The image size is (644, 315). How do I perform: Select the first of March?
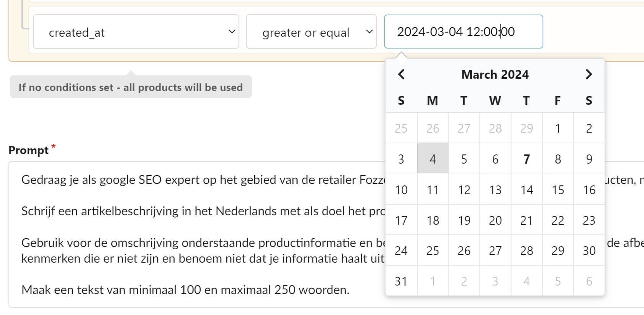tap(557, 128)
